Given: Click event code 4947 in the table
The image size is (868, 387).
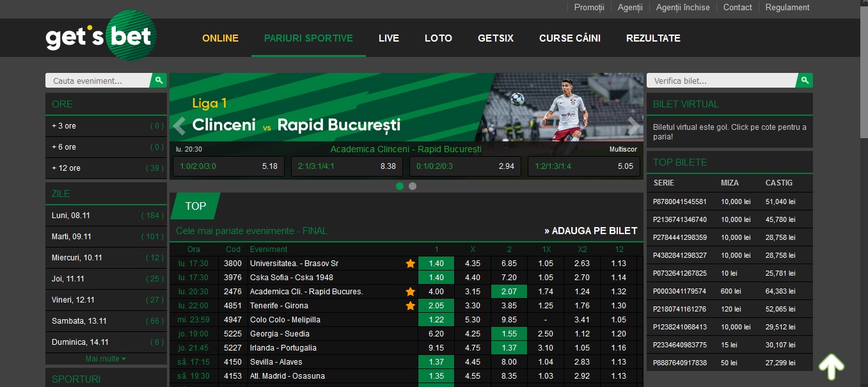Looking at the screenshot, I should coord(233,320).
